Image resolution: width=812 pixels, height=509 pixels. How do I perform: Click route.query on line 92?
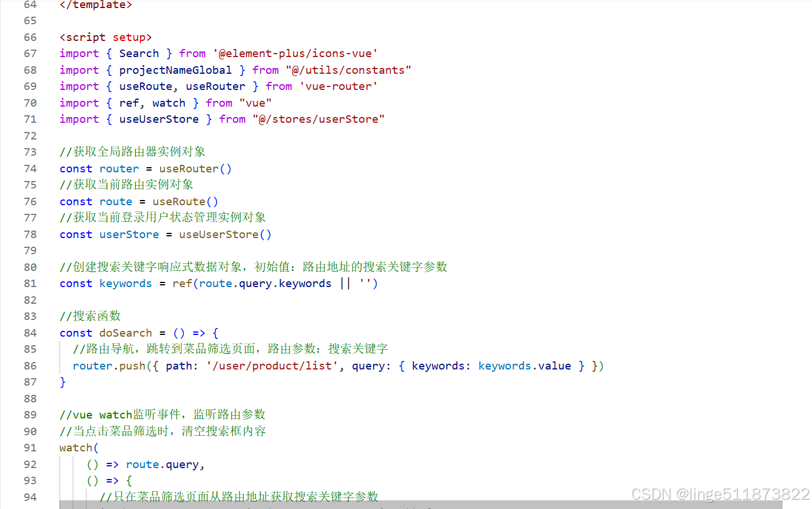(x=162, y=465)
